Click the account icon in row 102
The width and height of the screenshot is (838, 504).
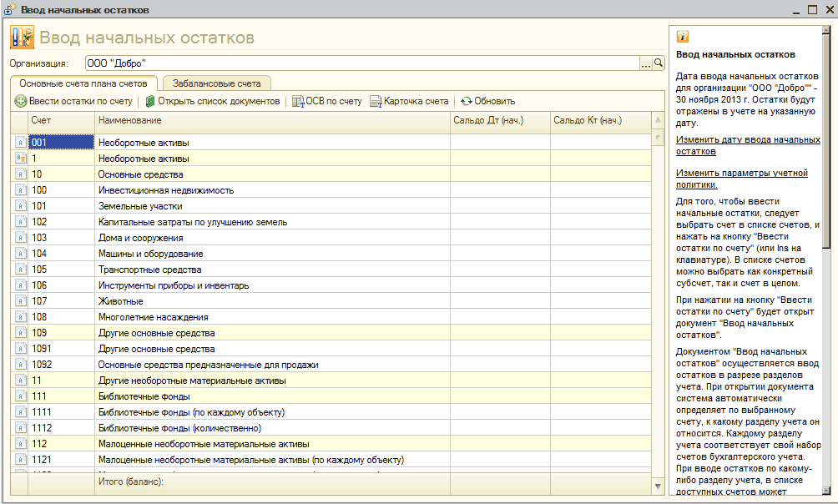click(x=20, y=222)
